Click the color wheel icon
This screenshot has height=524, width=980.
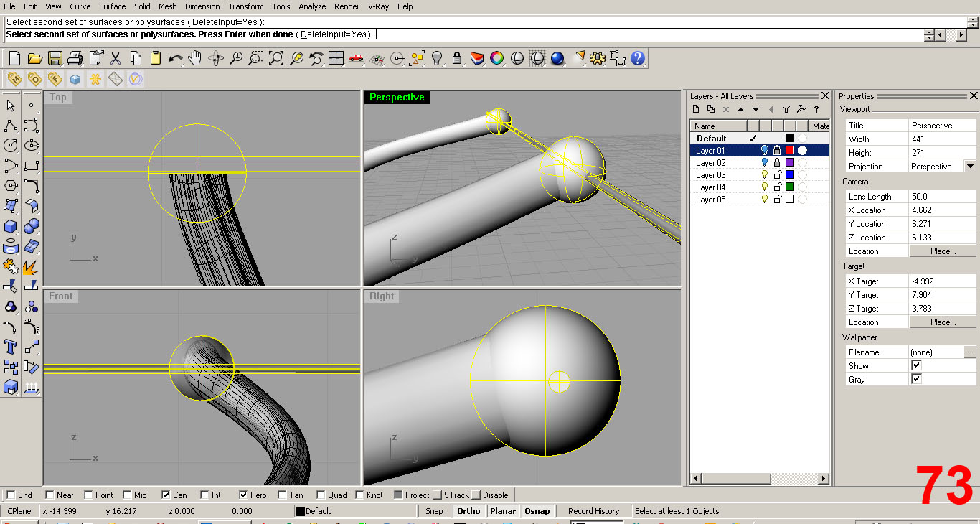pyautogui.click(x=496, y=58)
